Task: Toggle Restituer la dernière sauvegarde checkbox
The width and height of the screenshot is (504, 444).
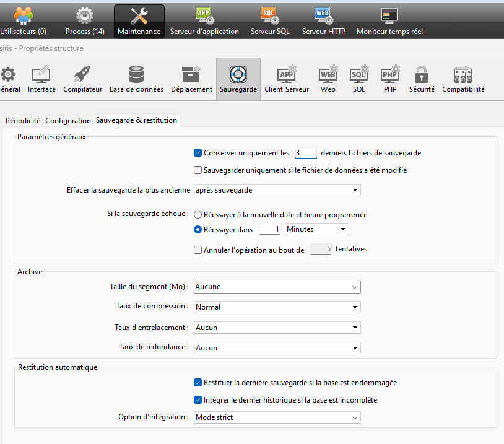Action: [x=198, y=383]
